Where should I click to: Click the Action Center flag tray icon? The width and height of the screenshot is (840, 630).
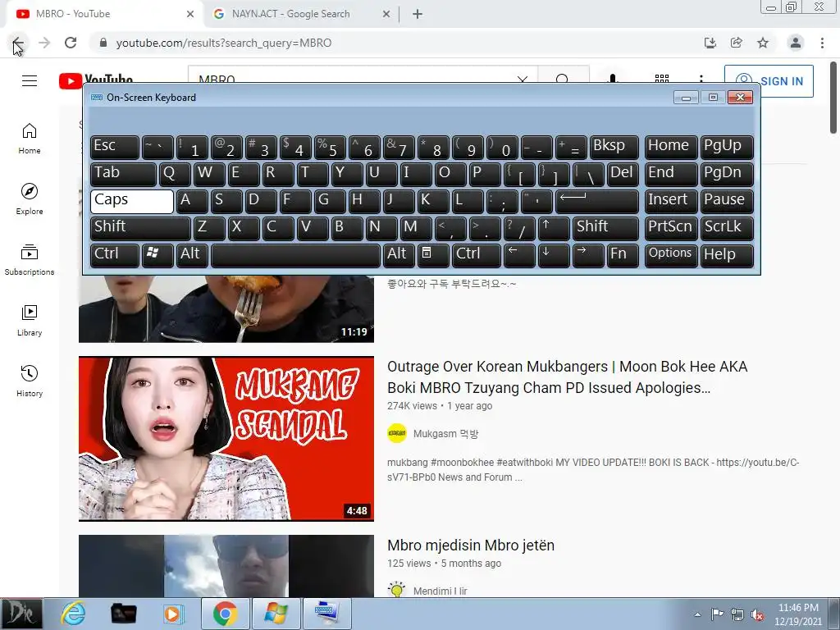click(x=717, y=614)
